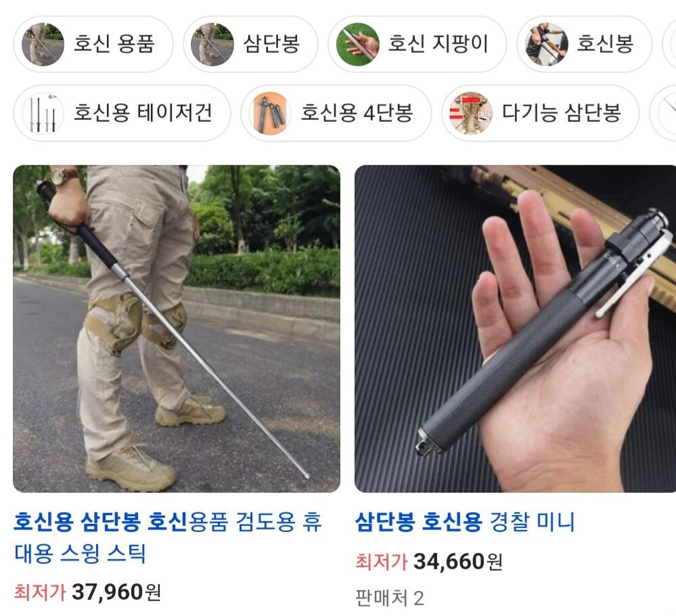676x616 pixels.
Task: Select the 호신 용품 category chip label
Action: tap(114, 44)
